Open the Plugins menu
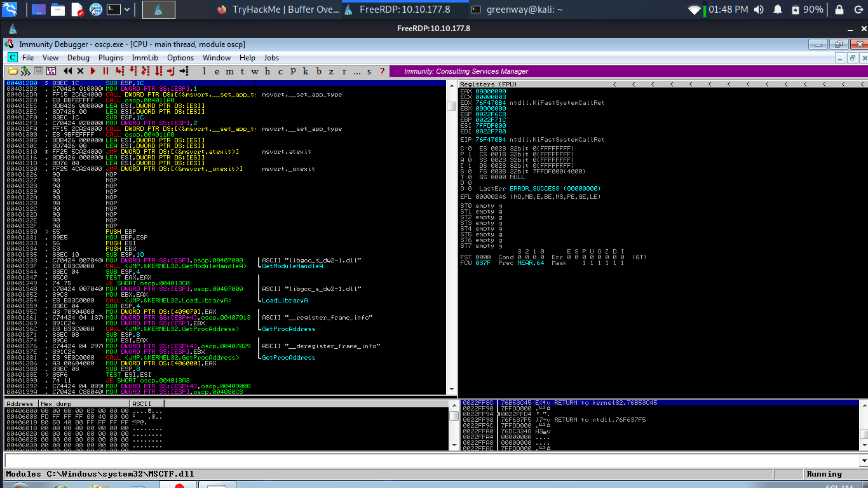Screen dimensions: 868x488 pos(111,58)
